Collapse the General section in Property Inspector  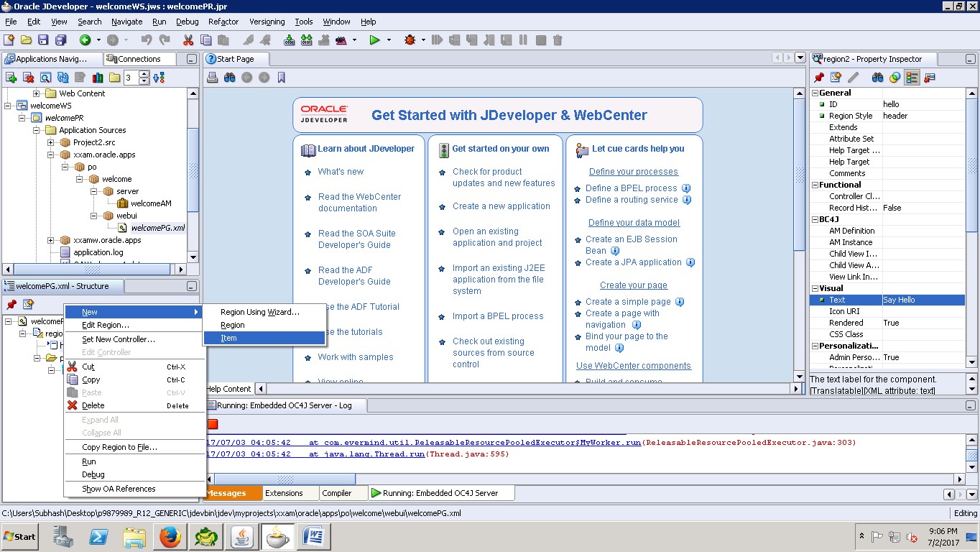(x=815, y=93)
